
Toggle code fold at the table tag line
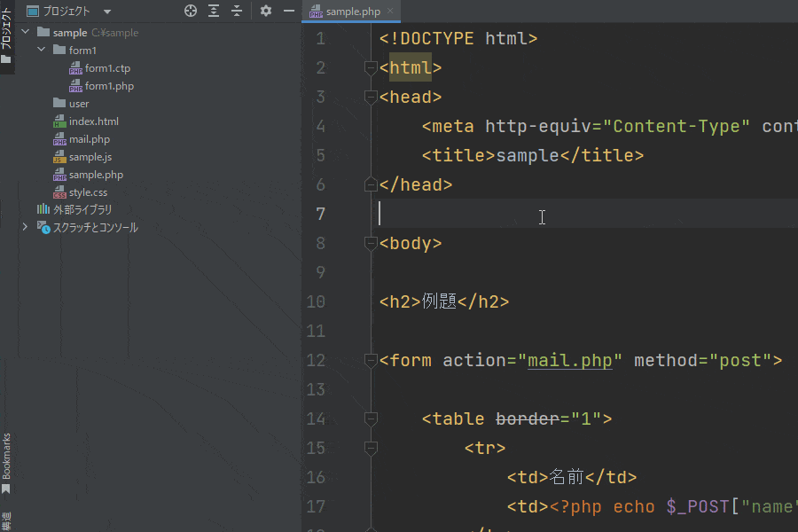click(x=371, y=419)
